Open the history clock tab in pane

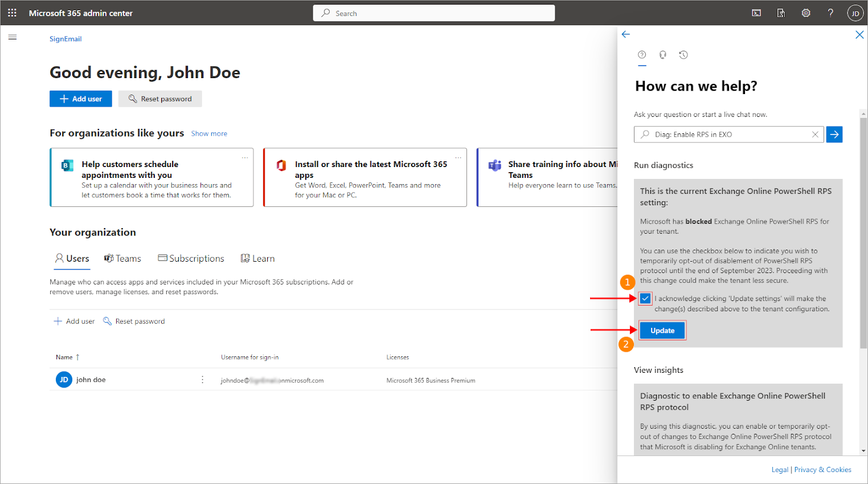pyautogui.click(x=683, y=55)
